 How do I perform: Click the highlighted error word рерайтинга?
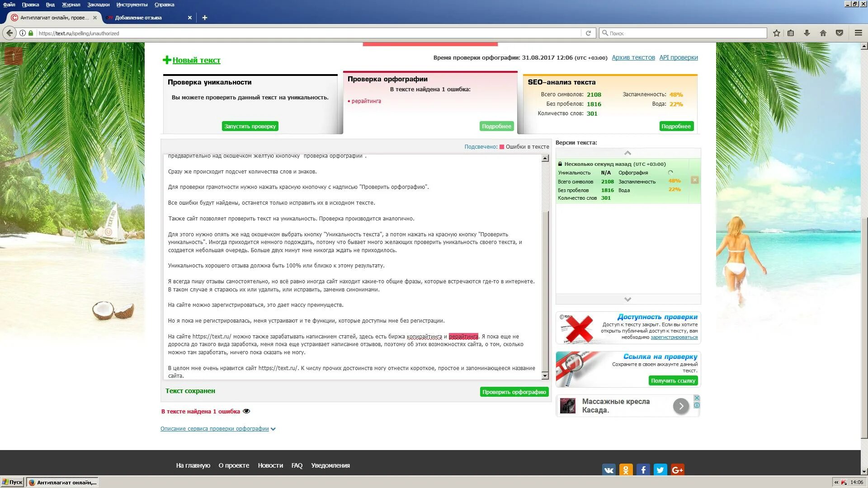(463, 337)
